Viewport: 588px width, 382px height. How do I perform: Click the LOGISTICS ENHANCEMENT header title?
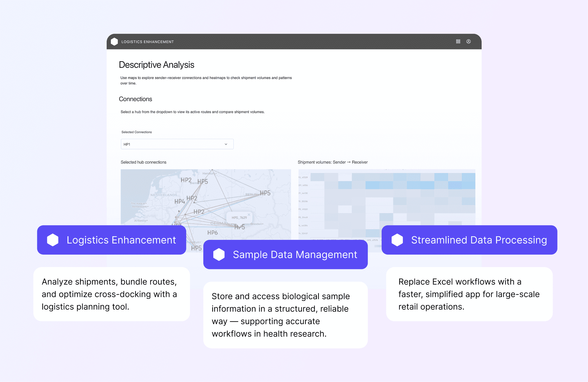[x=147, y=42]
